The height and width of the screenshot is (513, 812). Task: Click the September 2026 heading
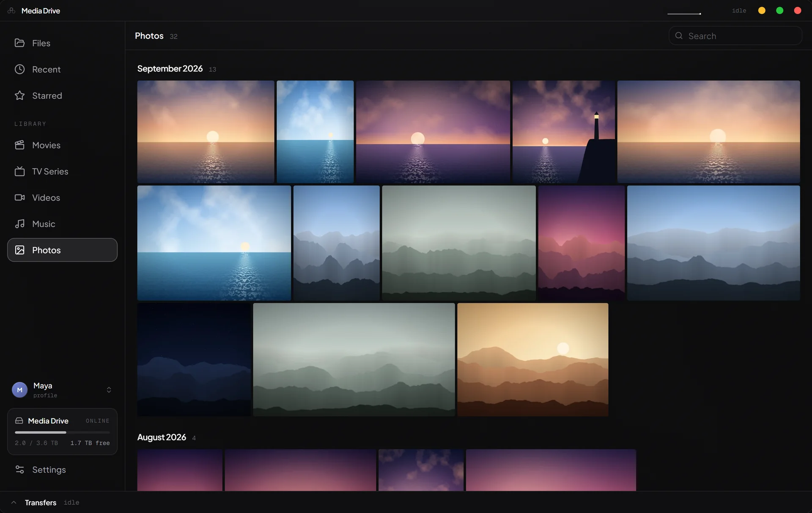coord(170,68)
